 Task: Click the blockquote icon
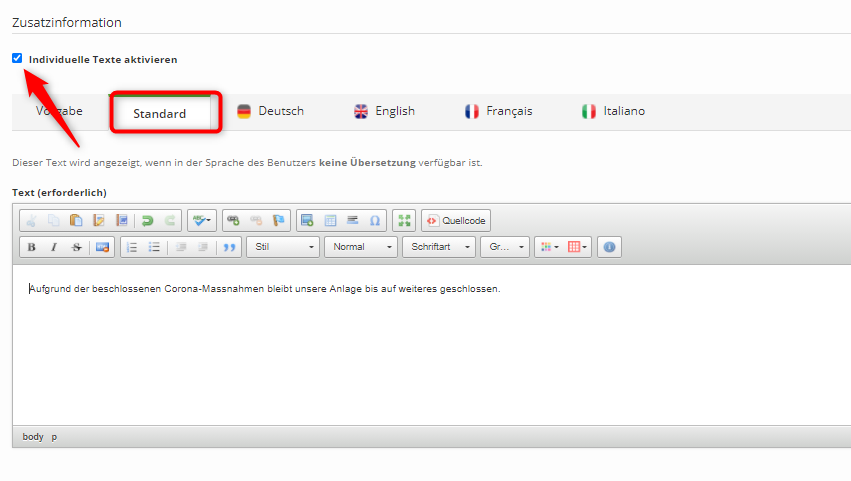230,247
